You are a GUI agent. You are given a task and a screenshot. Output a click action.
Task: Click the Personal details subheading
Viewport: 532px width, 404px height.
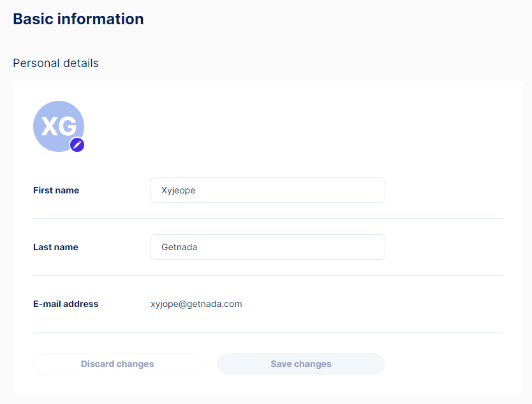click(x=55, y=63)
